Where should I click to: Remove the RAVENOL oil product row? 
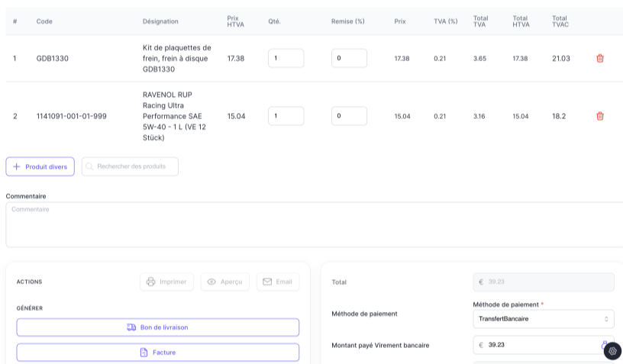pyautogui.click(x=599, y=116)
